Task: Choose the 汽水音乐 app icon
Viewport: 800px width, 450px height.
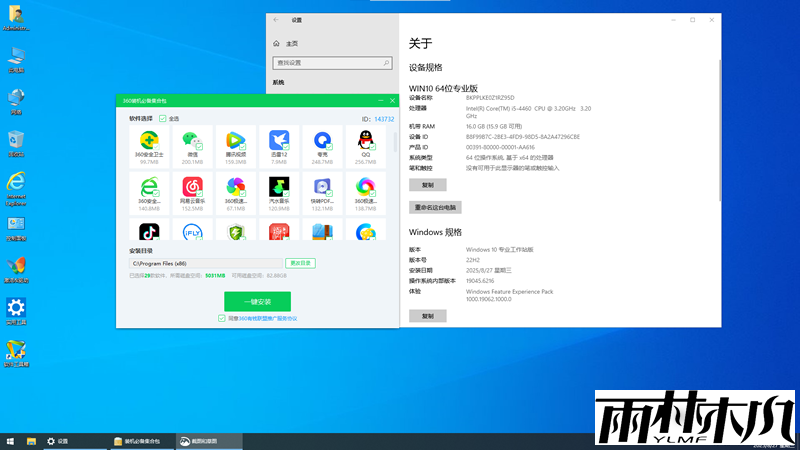Action: pos(279,187)
